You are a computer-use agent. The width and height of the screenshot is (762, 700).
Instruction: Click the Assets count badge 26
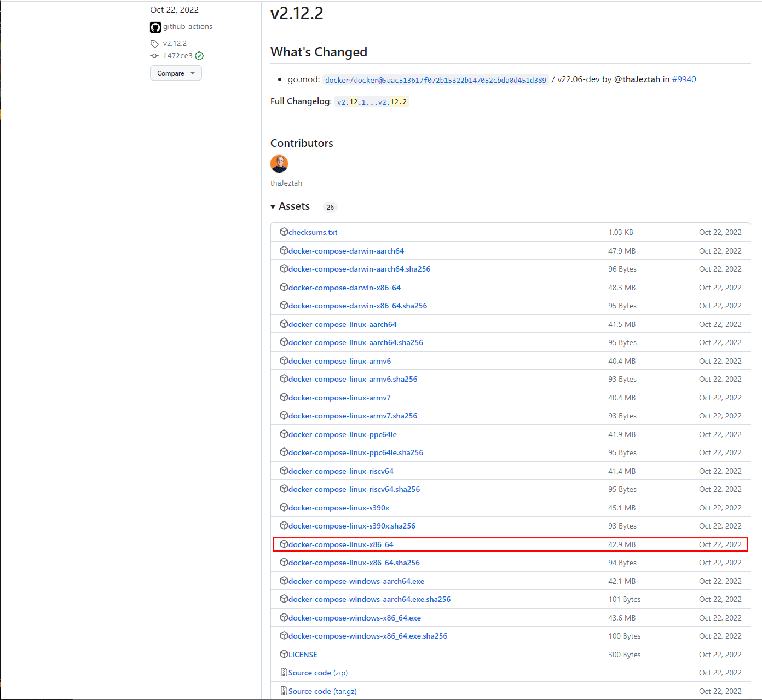[x=330, y=207]
